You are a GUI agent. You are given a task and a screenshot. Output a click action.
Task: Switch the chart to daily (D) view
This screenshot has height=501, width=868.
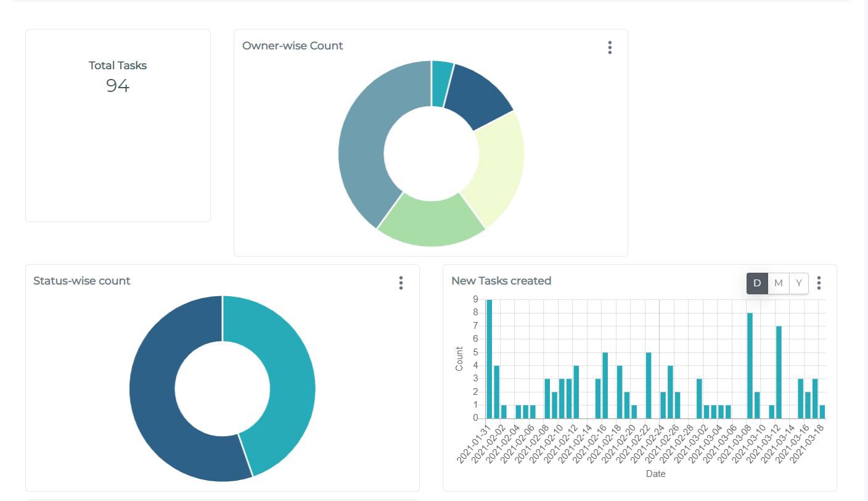[757, 283]
